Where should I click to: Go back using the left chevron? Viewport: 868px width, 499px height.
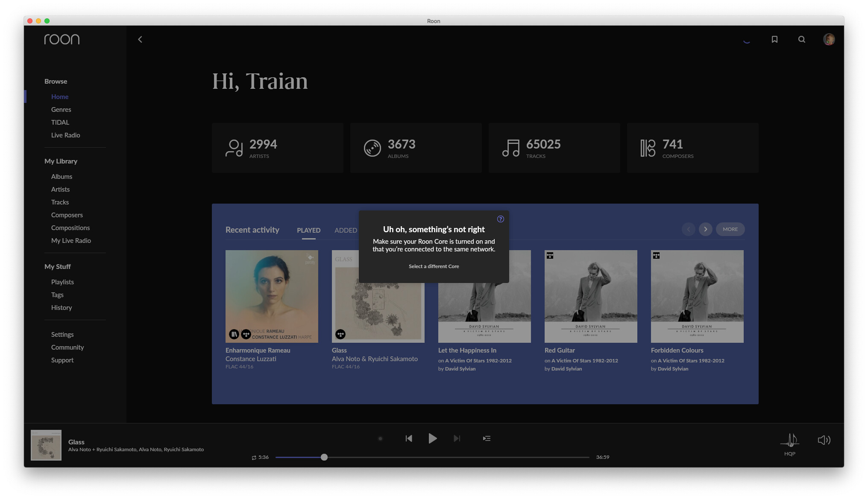[140, 39]
